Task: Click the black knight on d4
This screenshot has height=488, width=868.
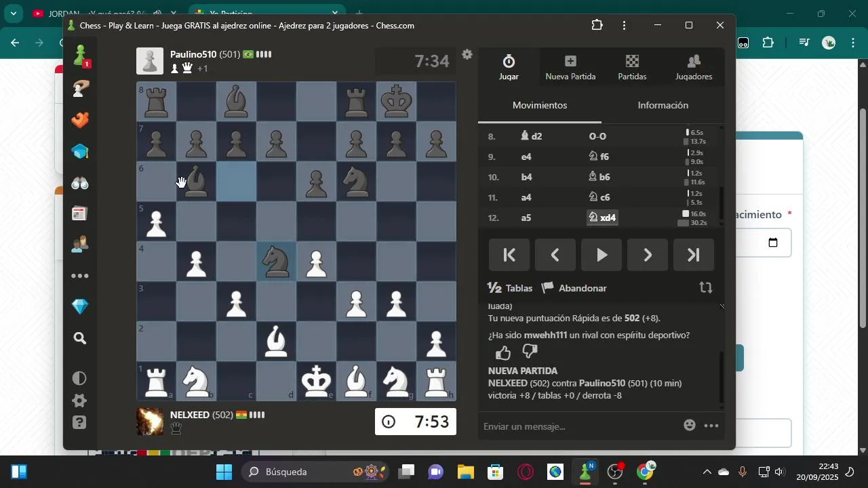Action: click(x=276, y=261)
